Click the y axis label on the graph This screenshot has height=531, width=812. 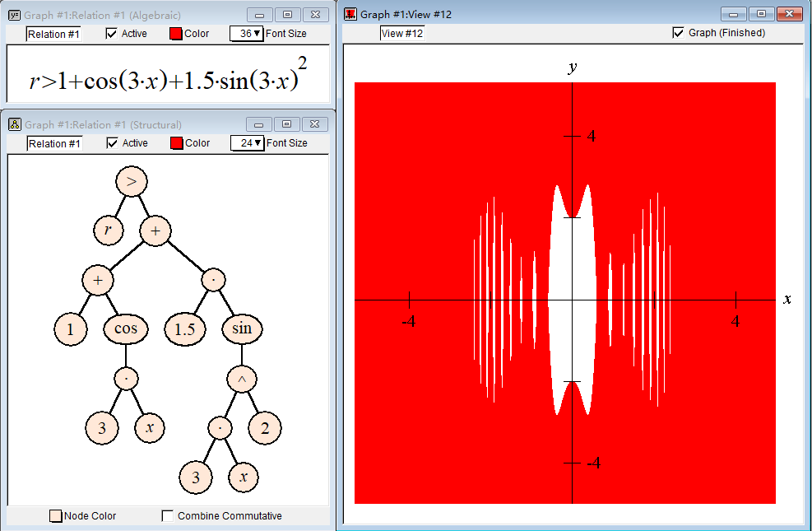(573, 67)
